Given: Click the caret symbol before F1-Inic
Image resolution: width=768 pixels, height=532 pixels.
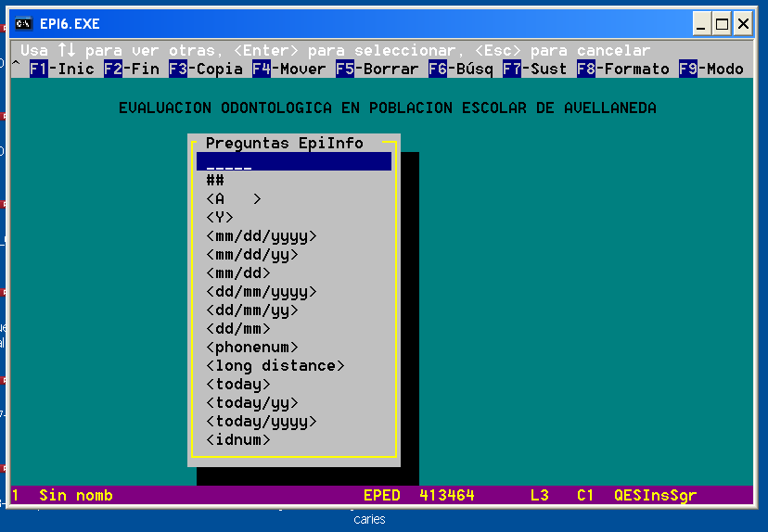Looking at the screenshot, I should coord(16,65).
